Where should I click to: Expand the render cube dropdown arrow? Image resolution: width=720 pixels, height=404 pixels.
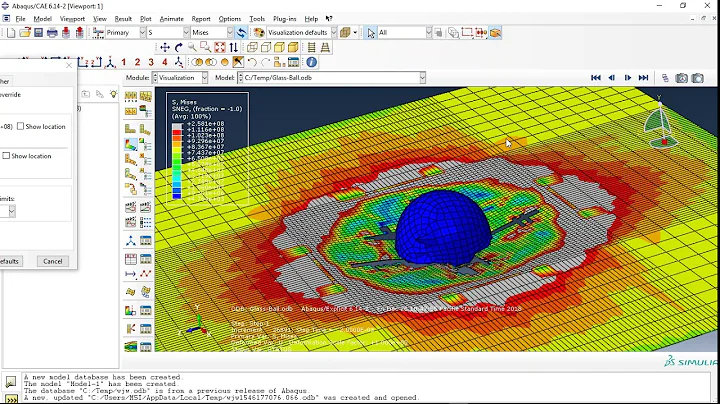(x=355, y=33)
